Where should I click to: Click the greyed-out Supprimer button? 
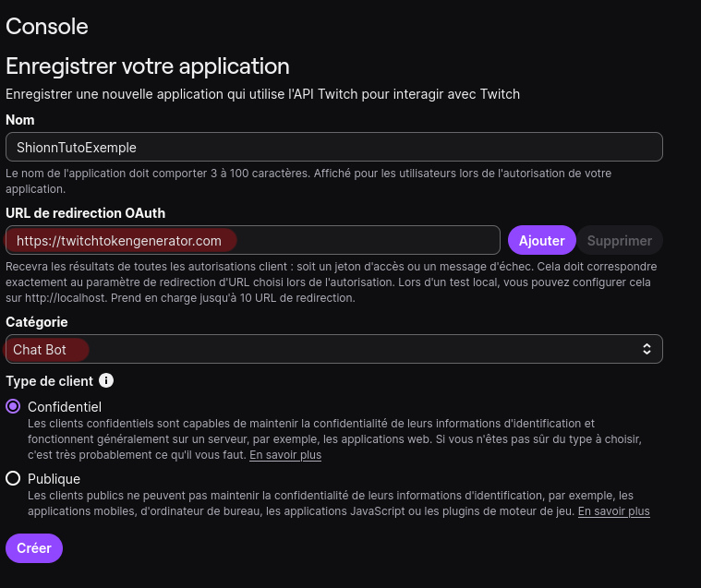coord(619,240)
